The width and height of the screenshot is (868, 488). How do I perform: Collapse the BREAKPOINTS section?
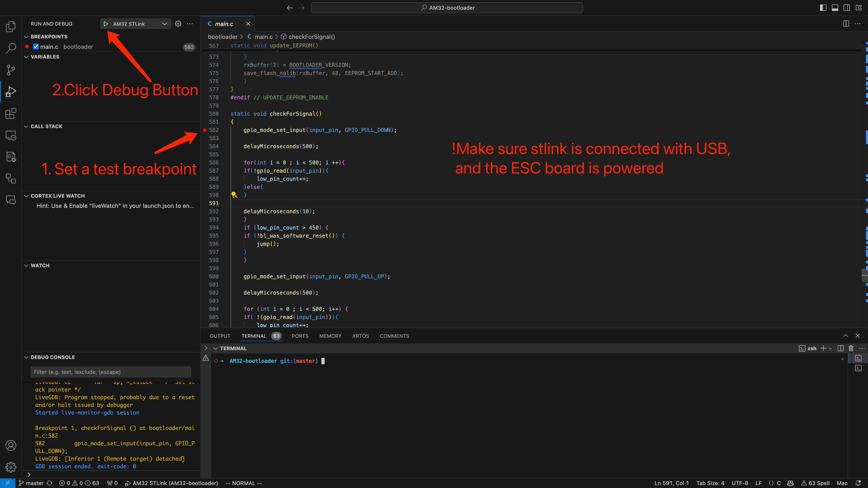click(x=26, y=36)
